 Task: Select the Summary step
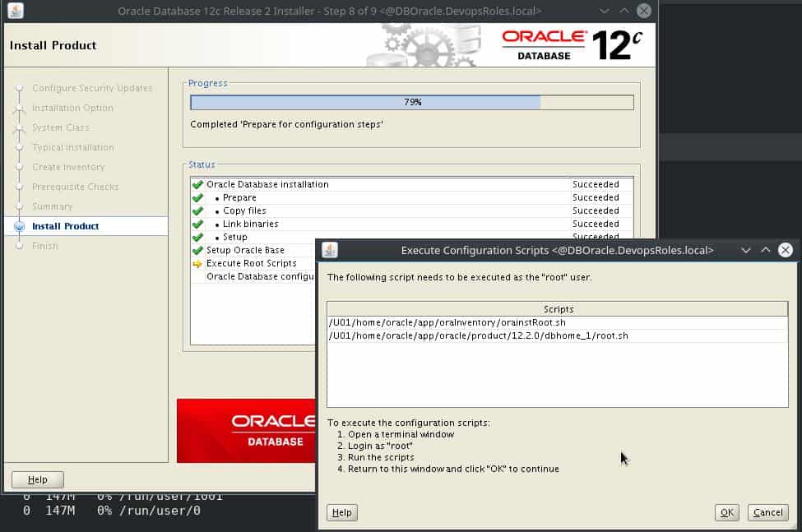(52, 206)
